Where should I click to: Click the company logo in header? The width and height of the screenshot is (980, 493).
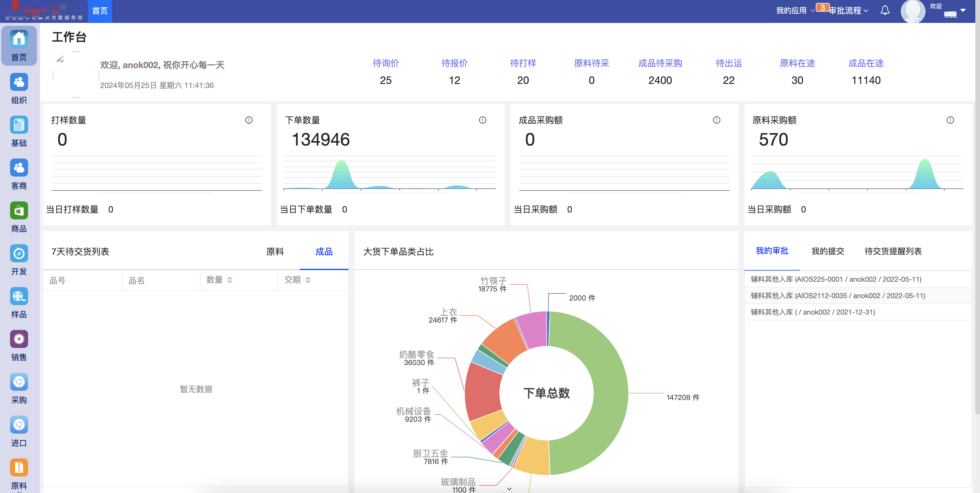coord(44,11)
